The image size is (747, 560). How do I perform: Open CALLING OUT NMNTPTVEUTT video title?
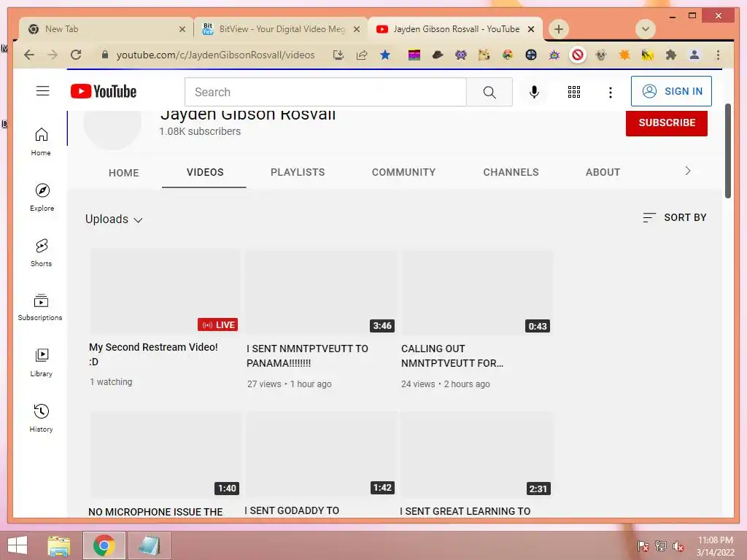(x=452, y=356)
